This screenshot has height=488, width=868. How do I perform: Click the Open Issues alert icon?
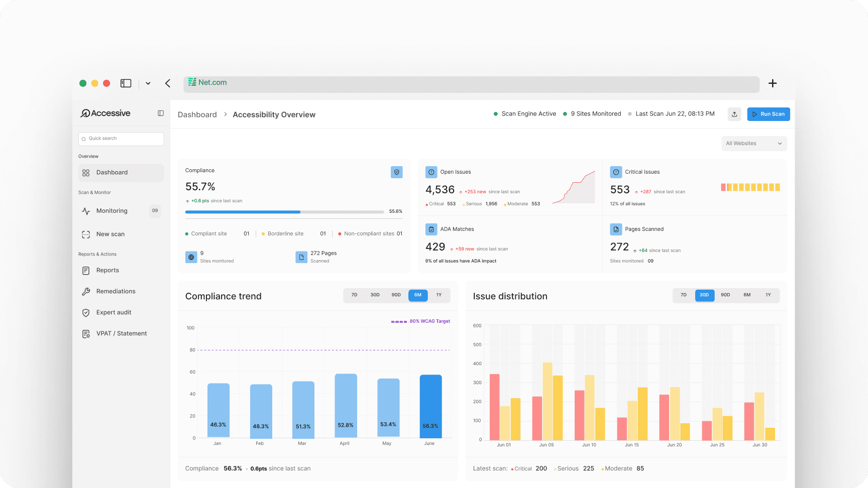point(431,172)
